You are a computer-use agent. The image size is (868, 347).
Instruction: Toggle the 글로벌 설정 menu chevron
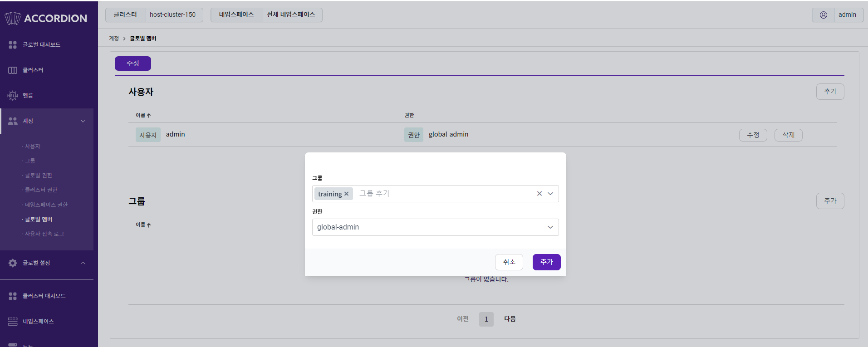pos(83,263)
